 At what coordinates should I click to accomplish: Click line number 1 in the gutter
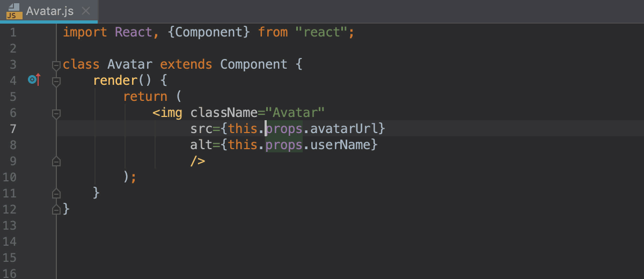(13, 32)
